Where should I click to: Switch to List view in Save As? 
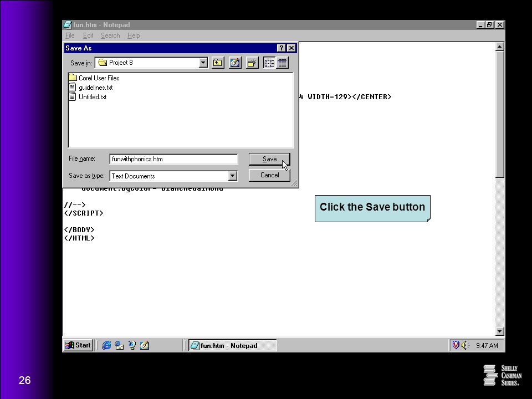(x=269, y=63)
